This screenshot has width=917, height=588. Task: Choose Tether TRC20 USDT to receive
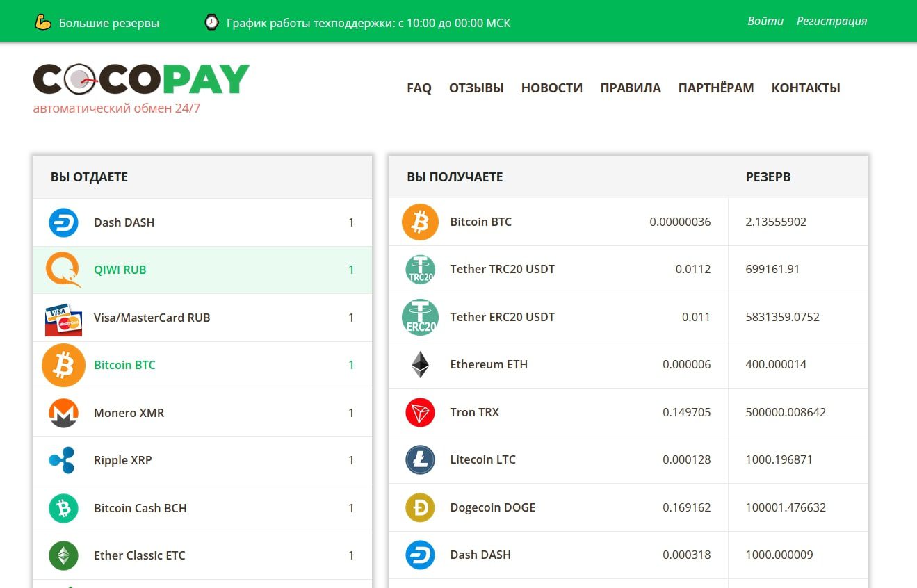coord(628,269)
